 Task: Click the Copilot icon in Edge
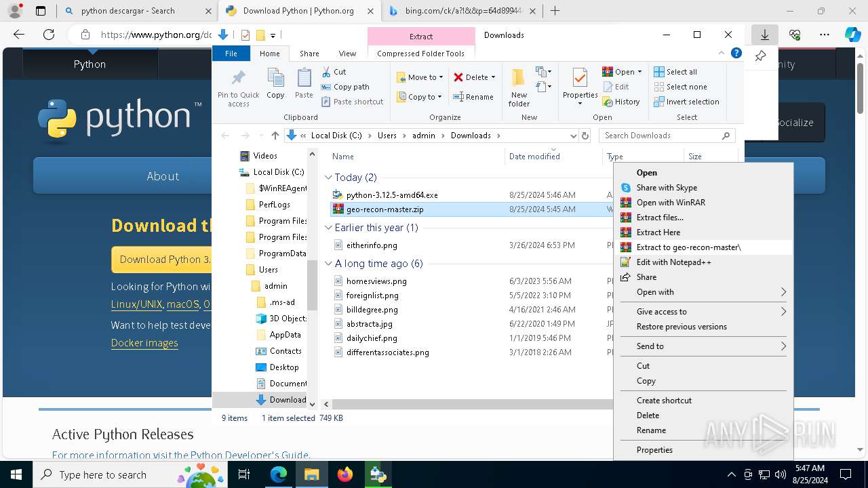click(852, 35)
